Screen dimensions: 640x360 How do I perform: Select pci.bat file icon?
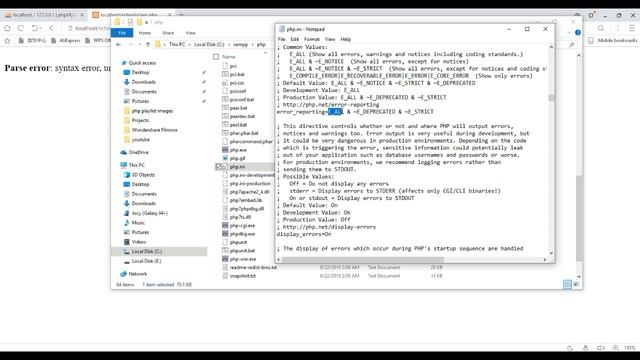pyautogui.click(x=225, y=74)
